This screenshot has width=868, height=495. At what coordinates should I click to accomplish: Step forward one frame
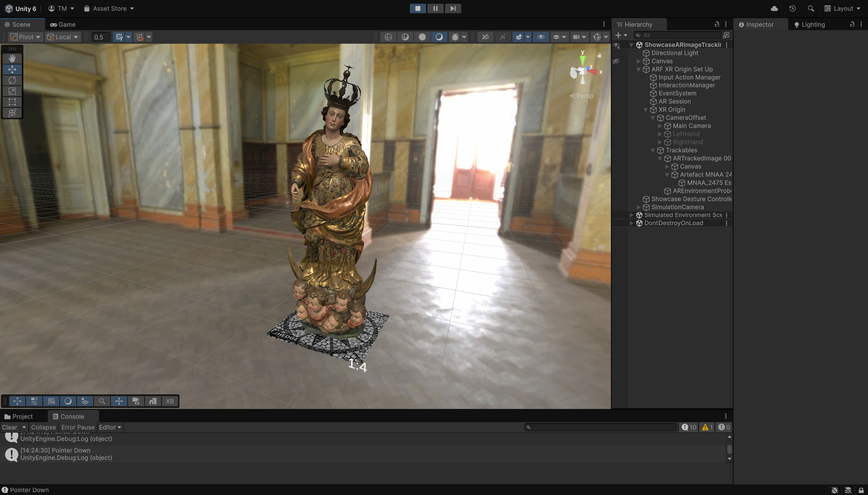click(453, 8)
